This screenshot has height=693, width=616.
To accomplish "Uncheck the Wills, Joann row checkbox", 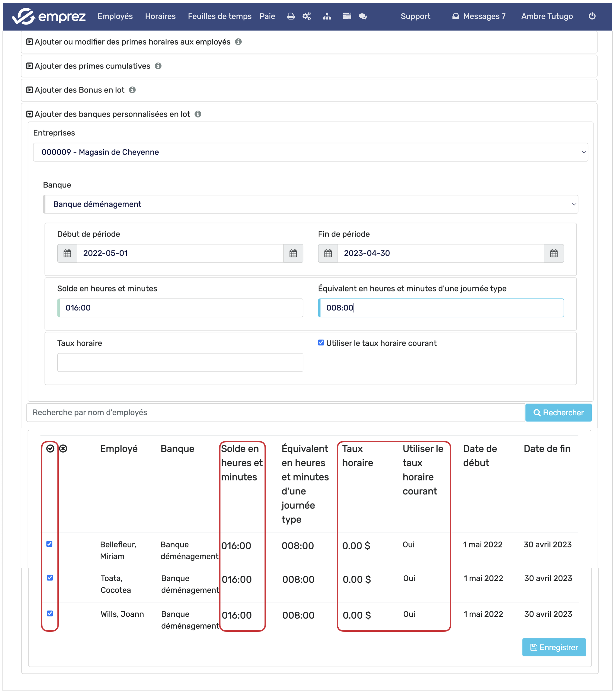I will pyautogui.click(x=50, y=613).
